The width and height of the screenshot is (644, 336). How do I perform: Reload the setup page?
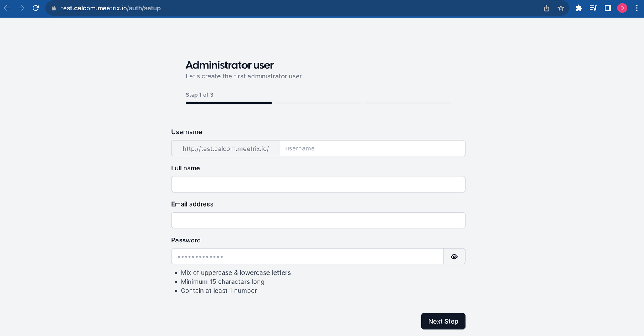click(36, 8)
